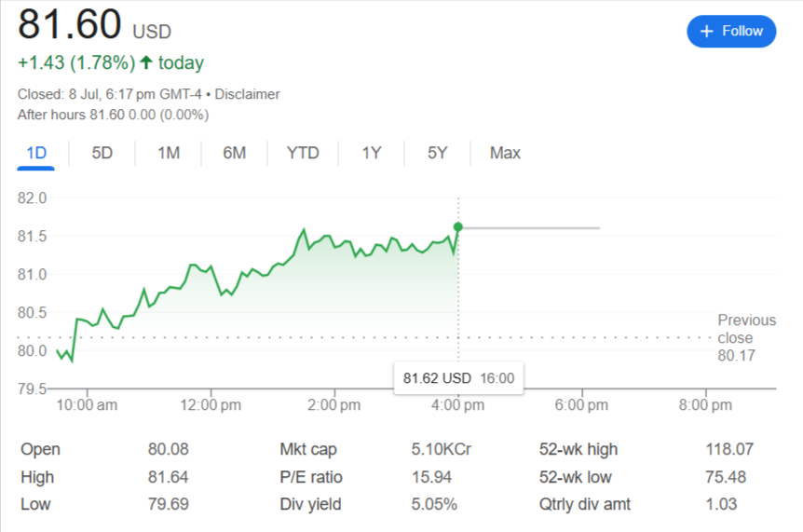Screen dimensions: 803x532
Task: Click the 10:00 am axis label
Action: coord(87,405)
